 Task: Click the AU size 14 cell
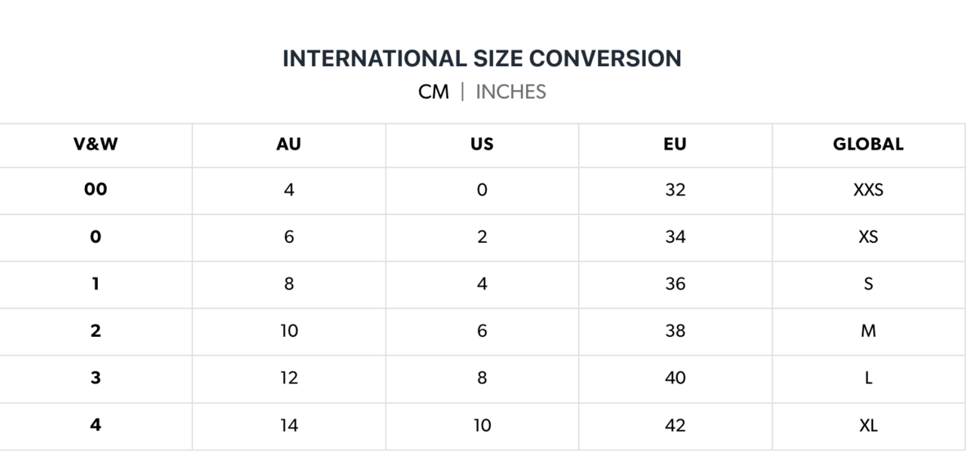point(288,425)
